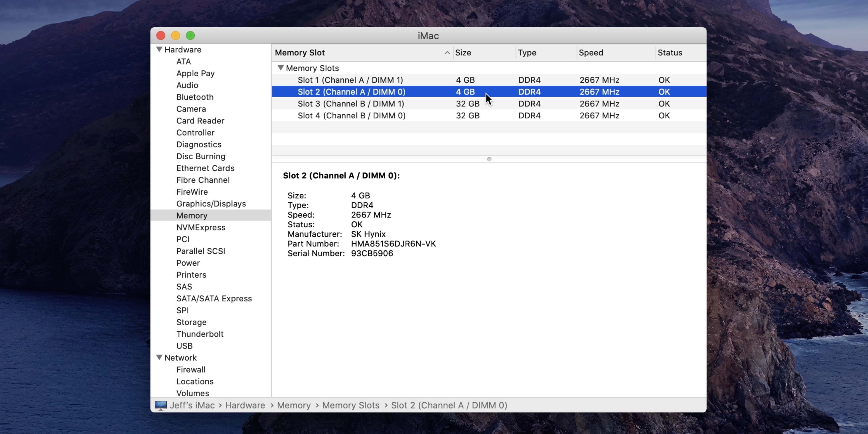Viewport: 868px width, 434px height.
Task: Select the Bluetooth hardware category
Action: 195,97
